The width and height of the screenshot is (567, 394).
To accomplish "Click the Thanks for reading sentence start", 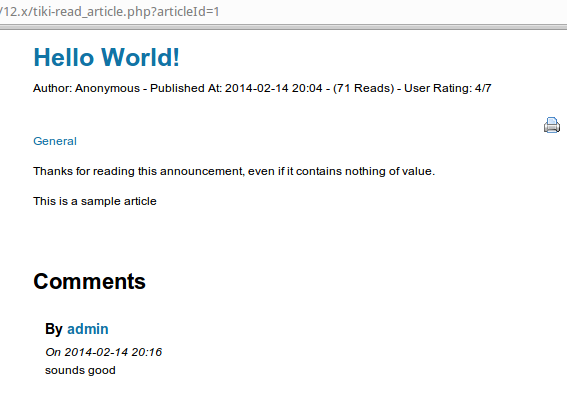I will (84, 171).
